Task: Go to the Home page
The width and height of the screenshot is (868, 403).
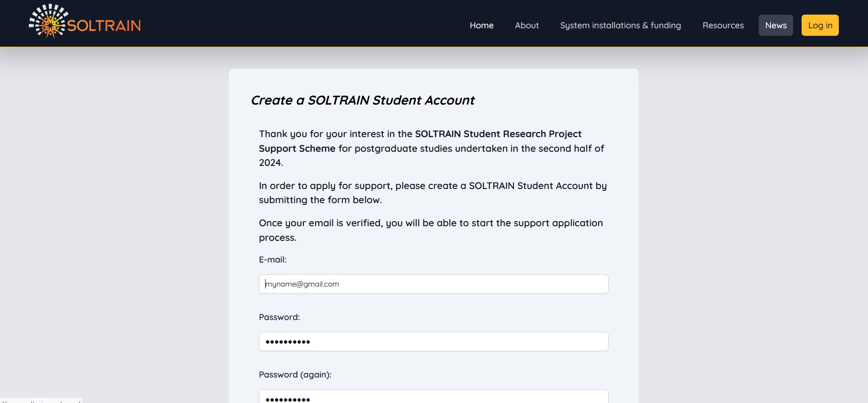Action: (481, 25)
